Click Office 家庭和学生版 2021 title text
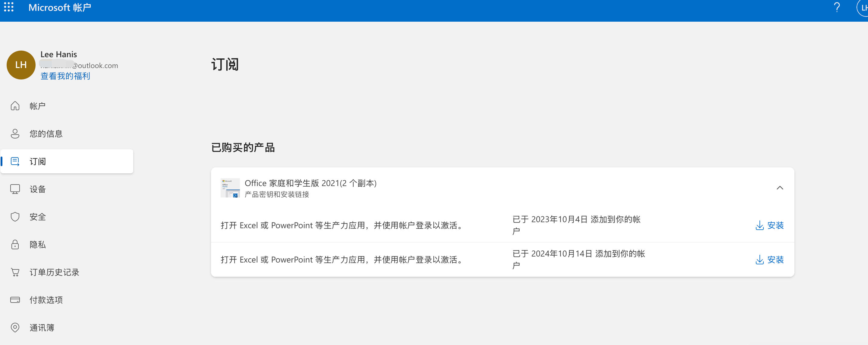Viewport: 868px width, 345px height. point(311,183)
